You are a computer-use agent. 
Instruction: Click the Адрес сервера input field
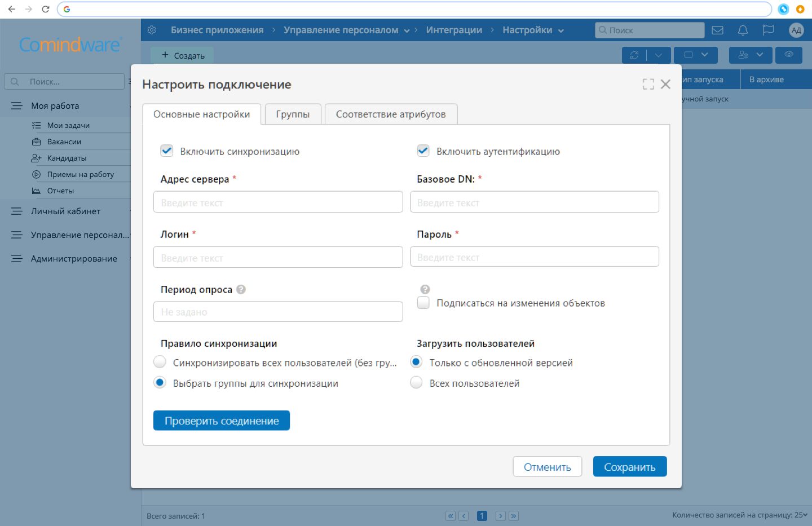(277, 201)
